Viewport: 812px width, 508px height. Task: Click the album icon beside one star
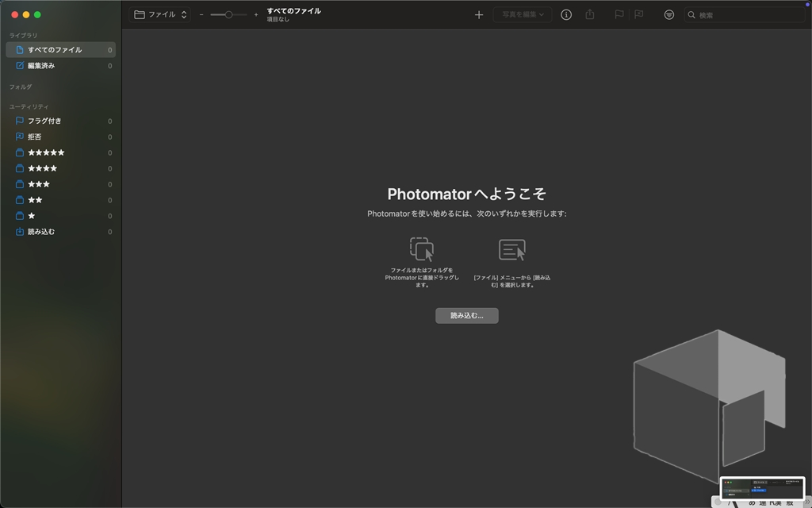(20, 216)
